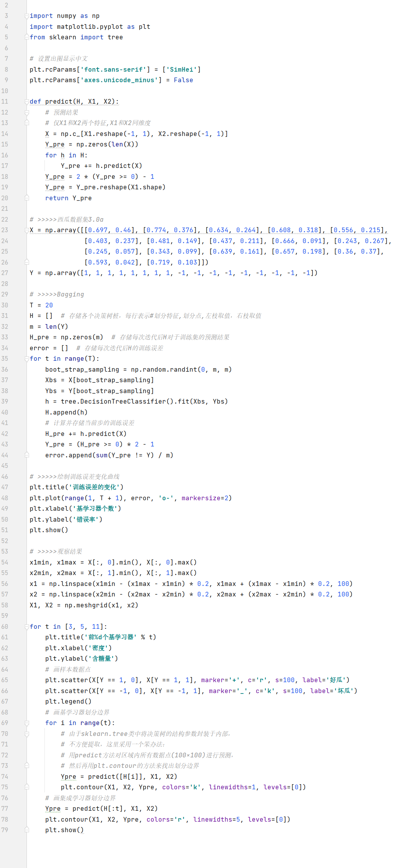Click line number 65 in the gutter
The height and width of the screenshot is (868, 412).
click(x=5, y=680)
